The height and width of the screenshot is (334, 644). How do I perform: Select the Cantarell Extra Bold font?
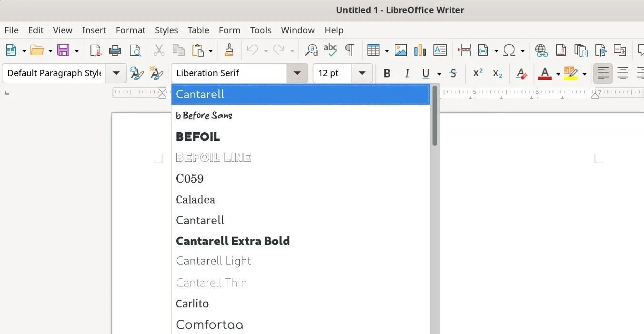[x=233, y=241]
